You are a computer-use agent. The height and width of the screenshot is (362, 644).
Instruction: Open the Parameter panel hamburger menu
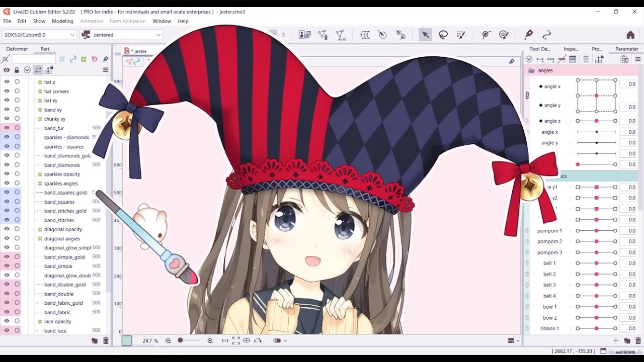point(638,59)
